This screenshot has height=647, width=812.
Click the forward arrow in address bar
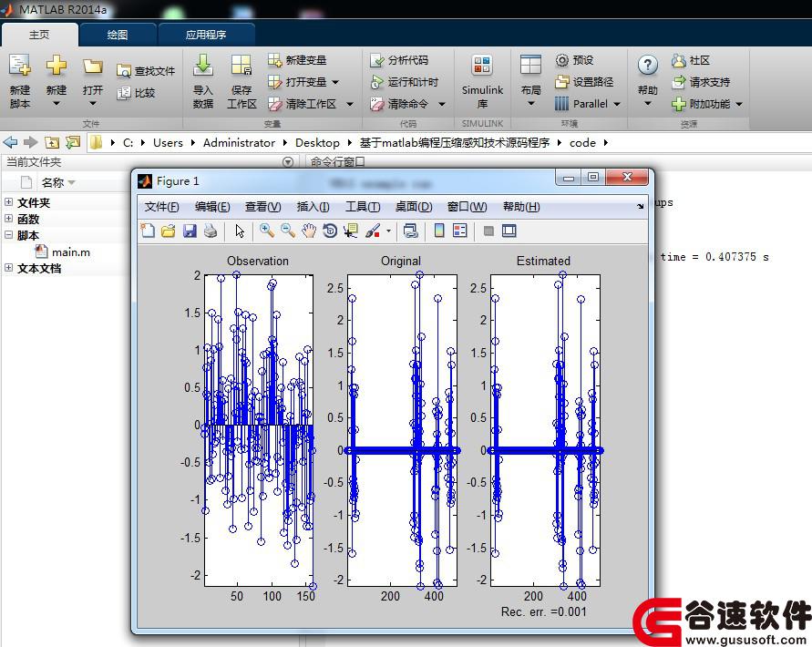point(31,142)
